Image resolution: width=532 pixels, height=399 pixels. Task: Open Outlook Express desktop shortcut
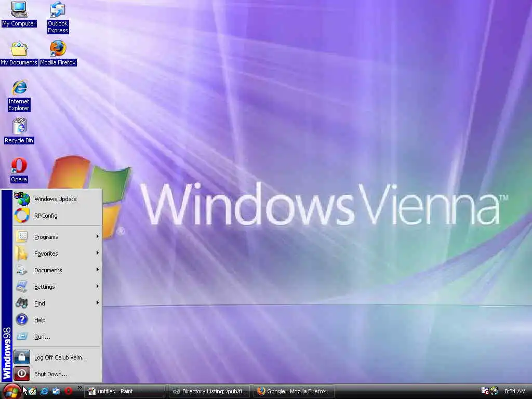click(x=58, y=17)
